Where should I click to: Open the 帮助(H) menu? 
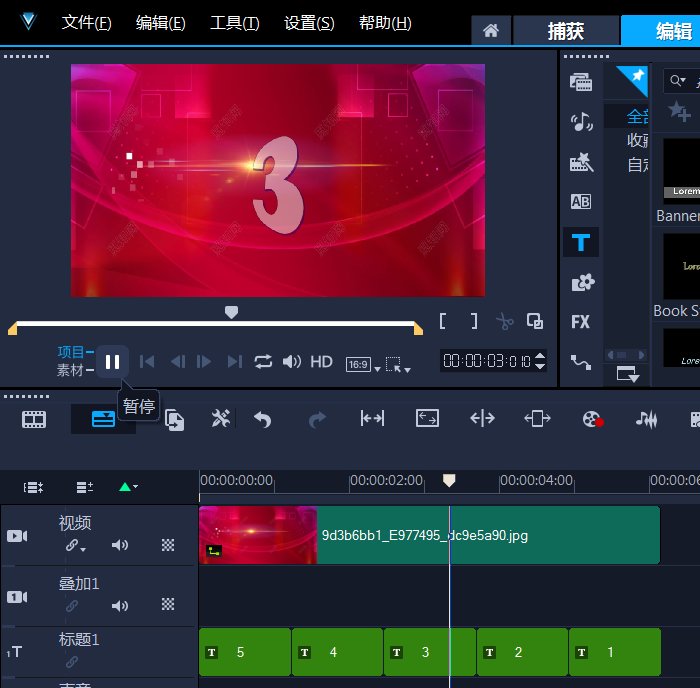pos(385,23)
